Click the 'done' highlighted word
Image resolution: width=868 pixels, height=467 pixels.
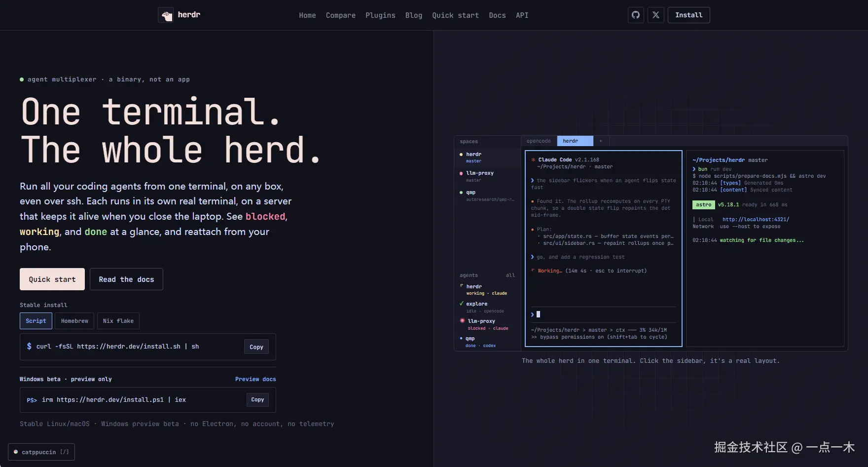click(96, 232)
